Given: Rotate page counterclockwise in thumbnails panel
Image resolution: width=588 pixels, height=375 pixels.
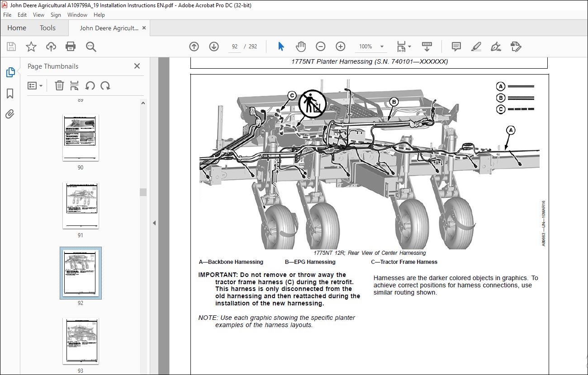Looking at the screenshot, I should 90,85.
